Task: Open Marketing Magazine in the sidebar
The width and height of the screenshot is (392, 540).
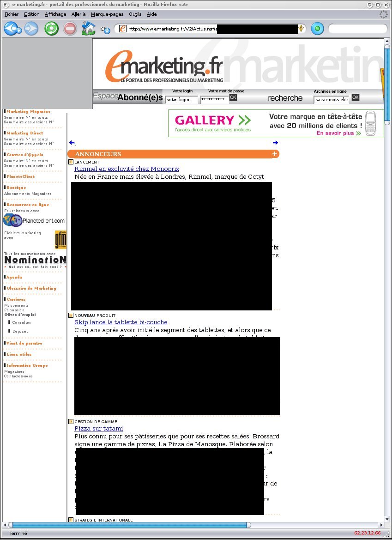Action: coord(28,112)
